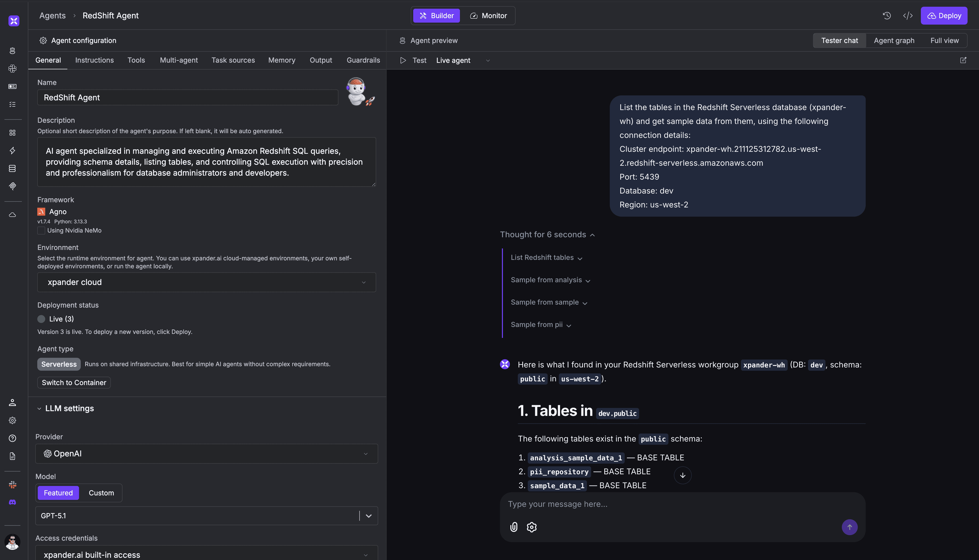Click the send message arrow button

(x=849, y=527)
